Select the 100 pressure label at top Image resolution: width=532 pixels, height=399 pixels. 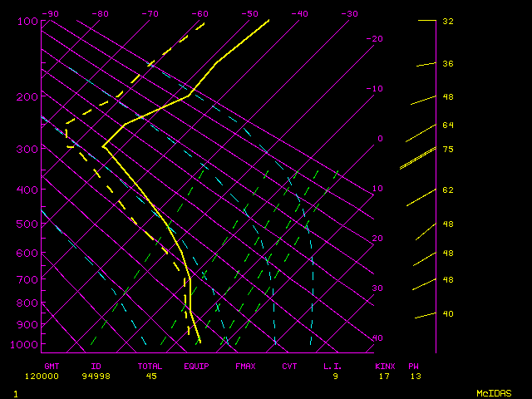[28, 21]
